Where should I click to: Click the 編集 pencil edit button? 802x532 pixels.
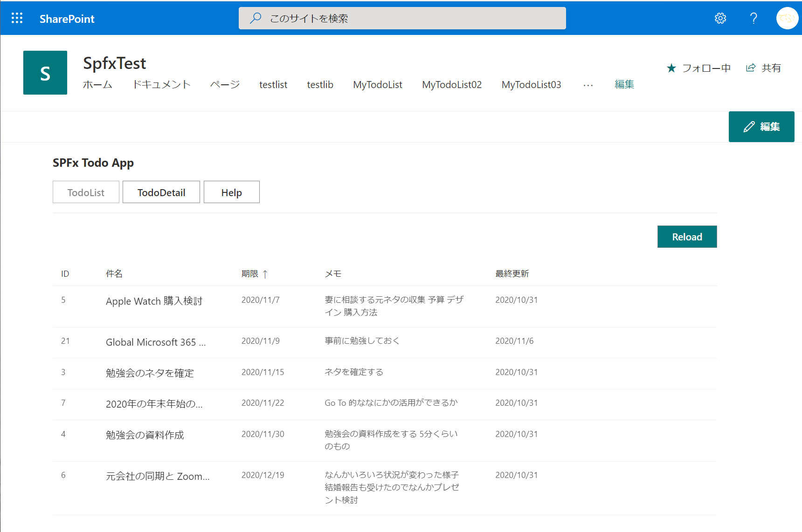761,126
